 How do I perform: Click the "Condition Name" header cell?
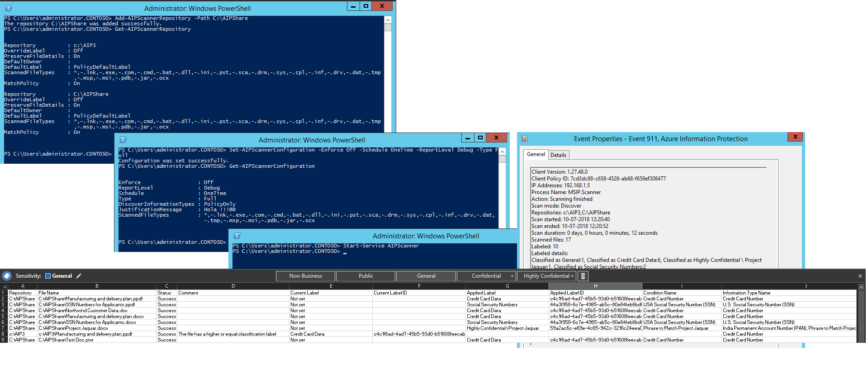(x=682, y=293)
